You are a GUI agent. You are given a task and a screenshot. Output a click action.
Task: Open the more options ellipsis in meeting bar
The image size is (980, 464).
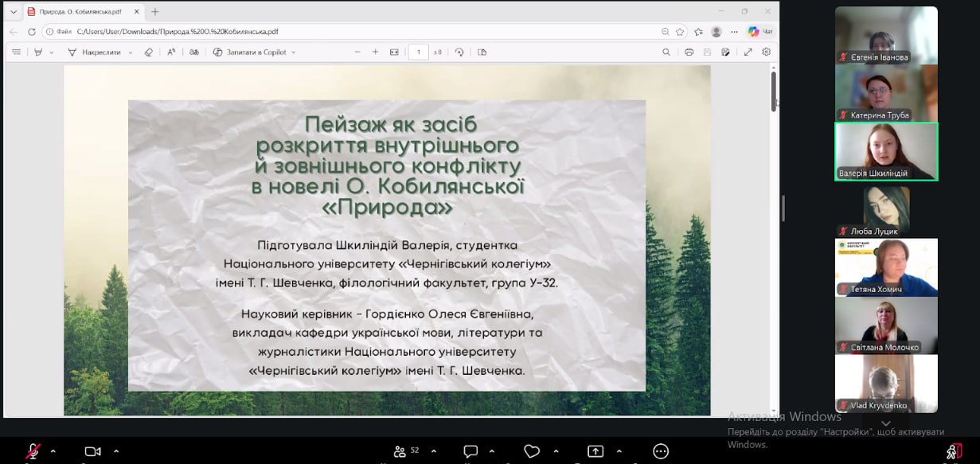[660, 451]
